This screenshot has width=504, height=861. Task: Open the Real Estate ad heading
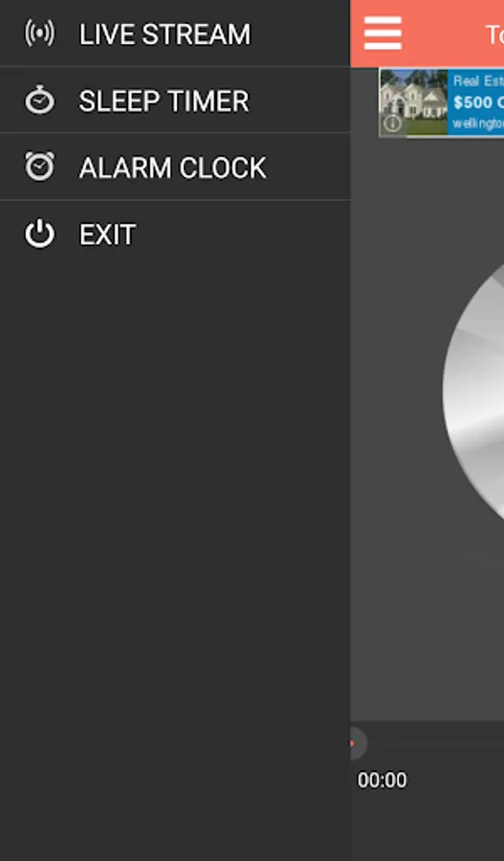(x=477, y=82)
